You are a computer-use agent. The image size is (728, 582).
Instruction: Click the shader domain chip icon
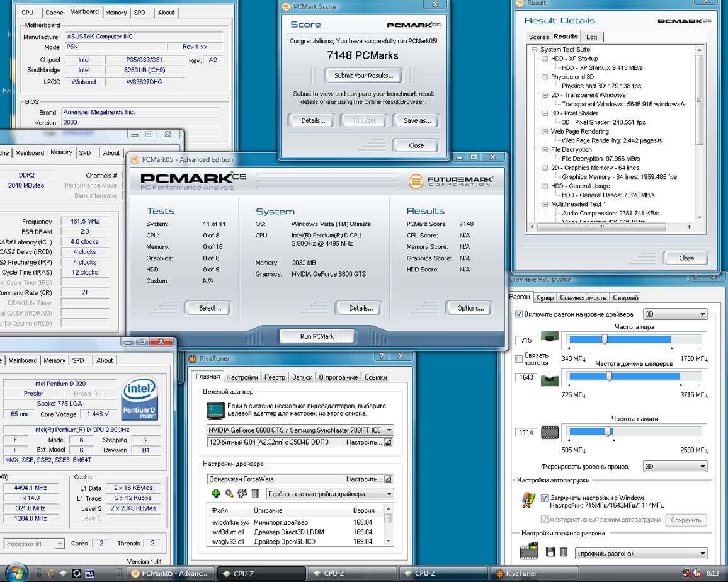tap(550, 380)
